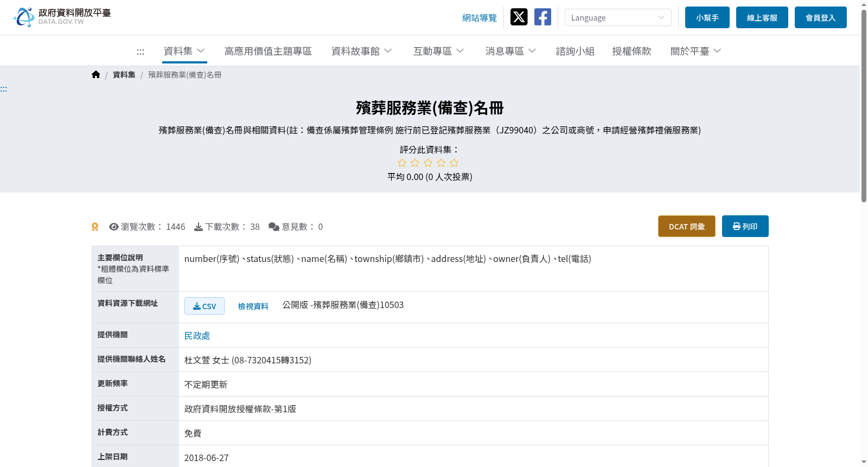Expand the 資料集 menu
This screenshot has height=467, width=868.
[x=184, y=51]
